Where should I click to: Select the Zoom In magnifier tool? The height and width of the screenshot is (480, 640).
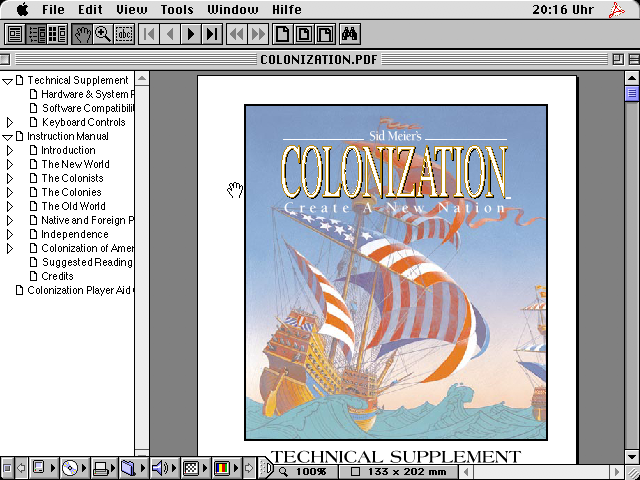[103, 34]
